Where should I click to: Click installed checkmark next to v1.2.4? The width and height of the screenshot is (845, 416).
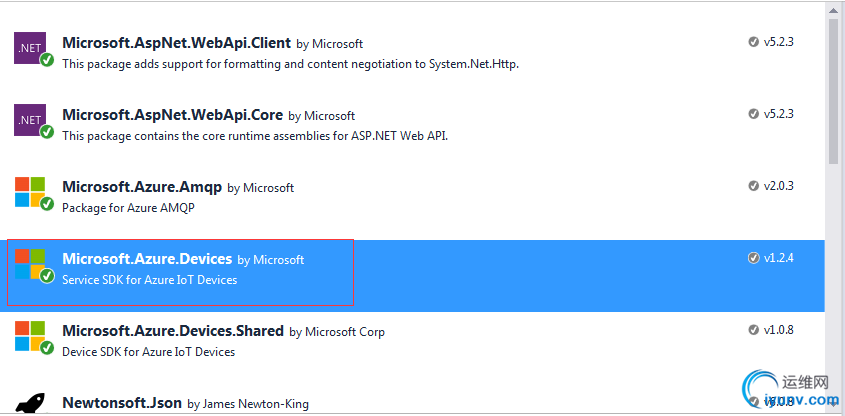tap(754, 258)
